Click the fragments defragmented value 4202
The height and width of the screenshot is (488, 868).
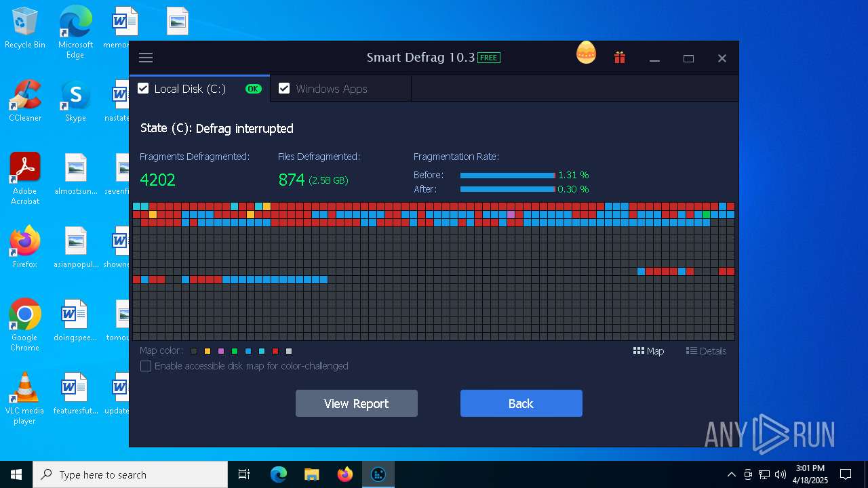157,180
